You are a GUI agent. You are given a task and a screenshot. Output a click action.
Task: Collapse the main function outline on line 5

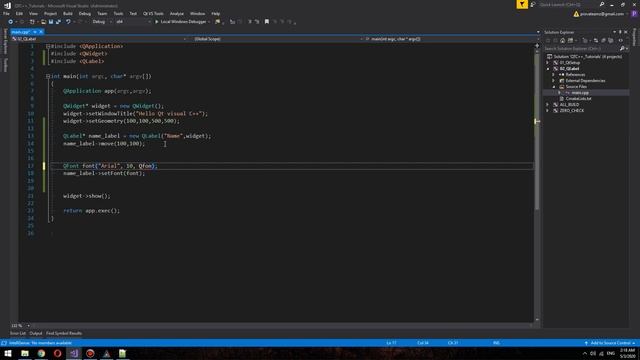(x=48, y=76)
